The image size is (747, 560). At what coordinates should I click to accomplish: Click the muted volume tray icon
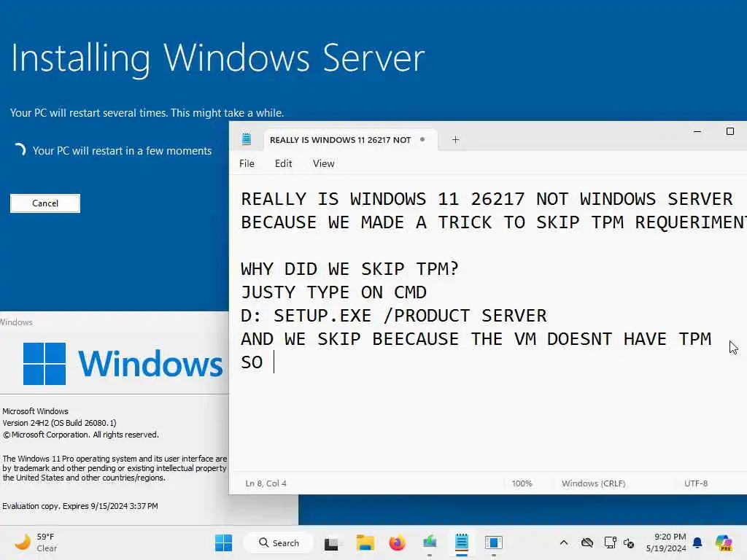[x=629, y=543]
